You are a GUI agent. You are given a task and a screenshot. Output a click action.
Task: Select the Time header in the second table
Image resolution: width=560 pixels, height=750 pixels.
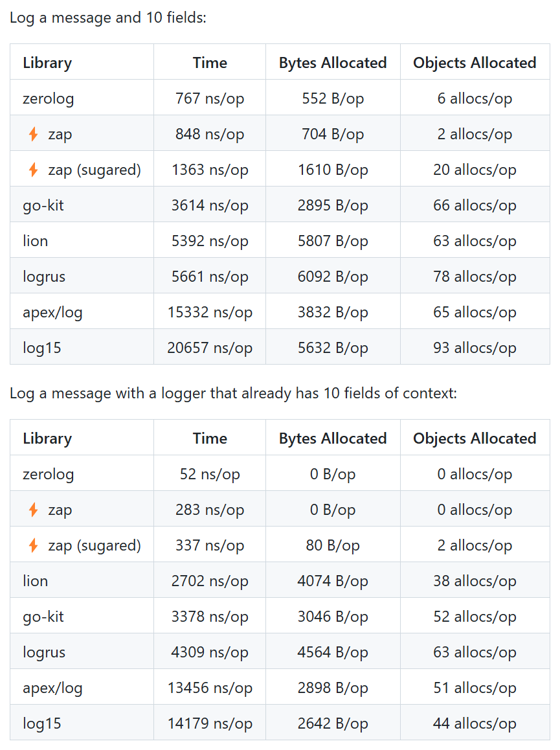tap(210, 438)
